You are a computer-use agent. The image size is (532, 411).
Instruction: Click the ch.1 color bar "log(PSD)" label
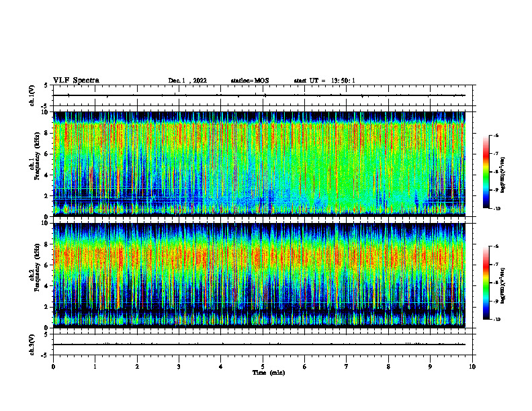503,175
